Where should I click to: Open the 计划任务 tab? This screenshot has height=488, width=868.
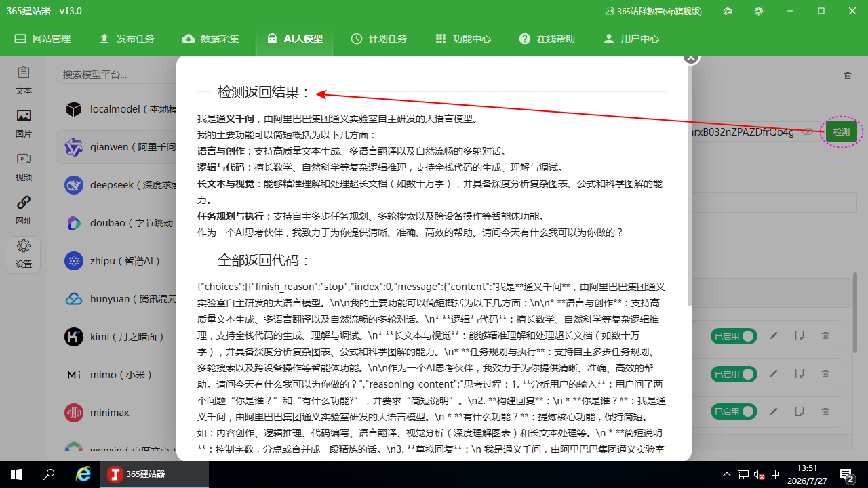[x=379, y=39]
